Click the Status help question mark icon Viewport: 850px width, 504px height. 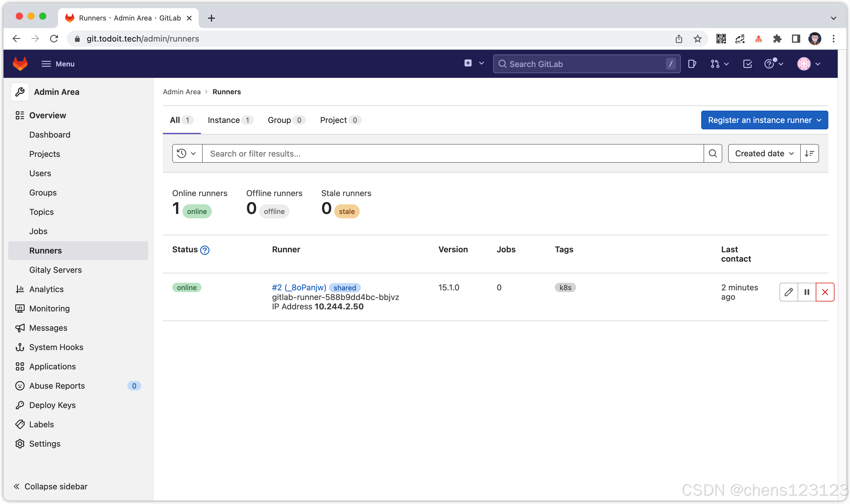point(205,250)
